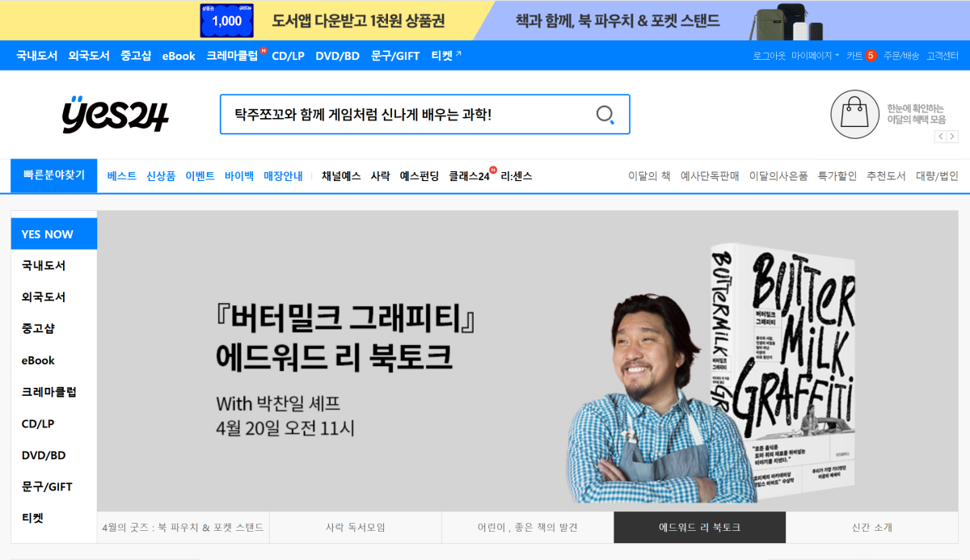Open 채널예스 navigation link

pyautogui.click(x=341, y=175)
